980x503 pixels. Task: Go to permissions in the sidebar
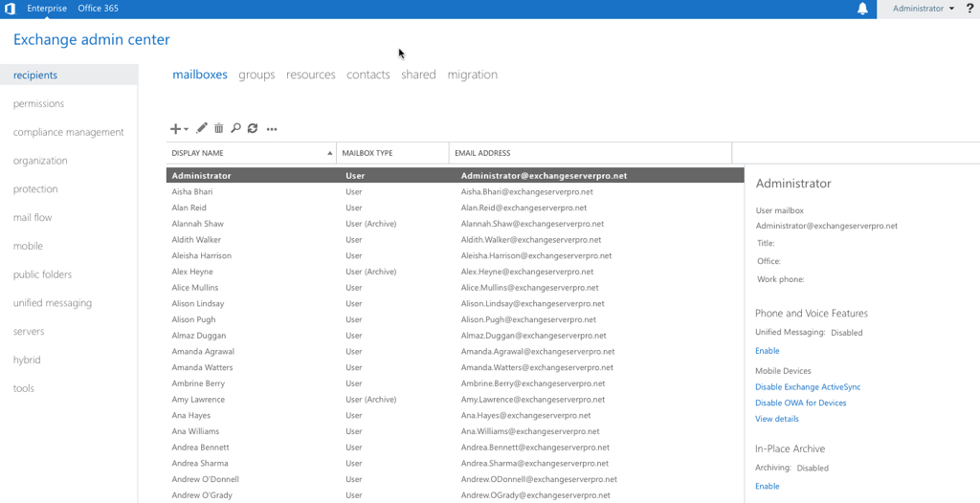(x=38, y=103)
